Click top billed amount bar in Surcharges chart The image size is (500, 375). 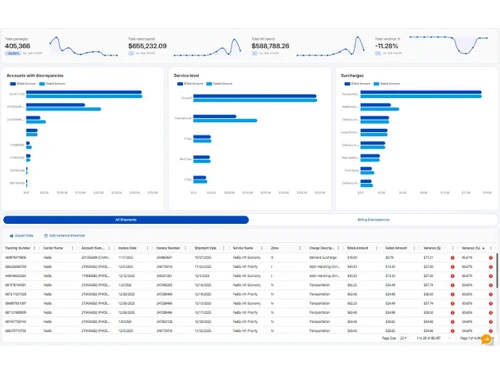[421, 92]
